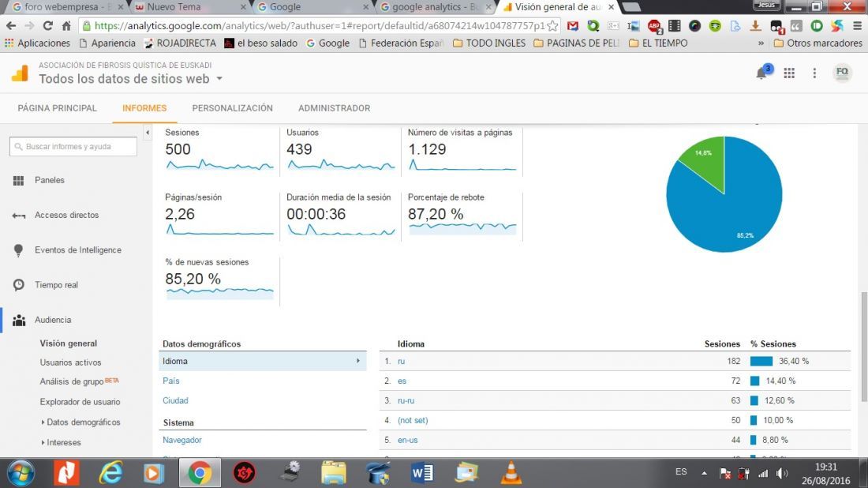Open the ADMINISTRADOR tab

tap(335, 108)
